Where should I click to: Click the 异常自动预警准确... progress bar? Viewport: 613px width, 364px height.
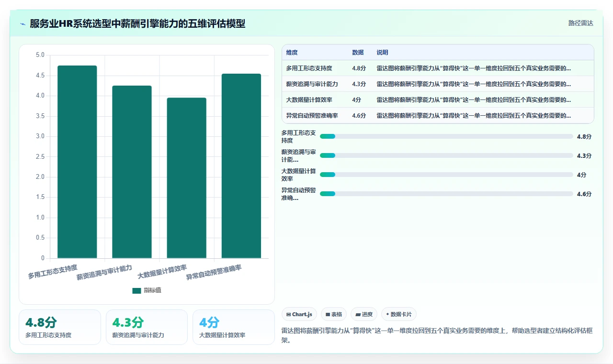coord(446,194)
